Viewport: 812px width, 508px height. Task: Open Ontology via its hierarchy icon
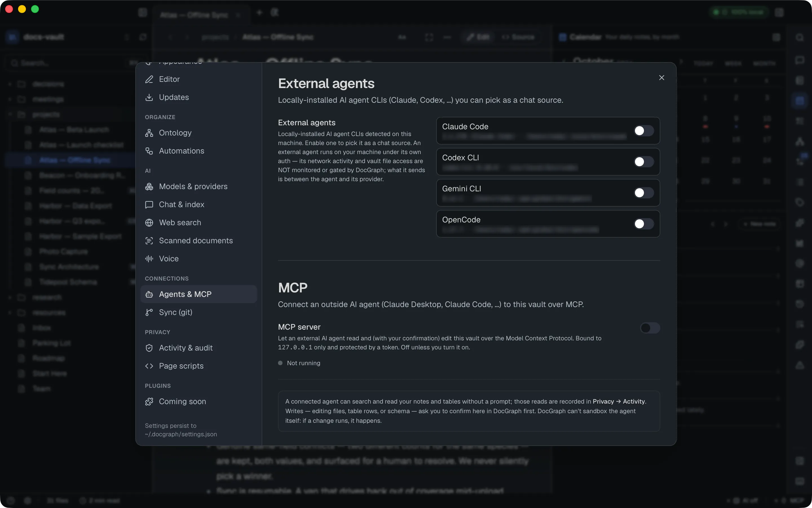click(149, 133)
